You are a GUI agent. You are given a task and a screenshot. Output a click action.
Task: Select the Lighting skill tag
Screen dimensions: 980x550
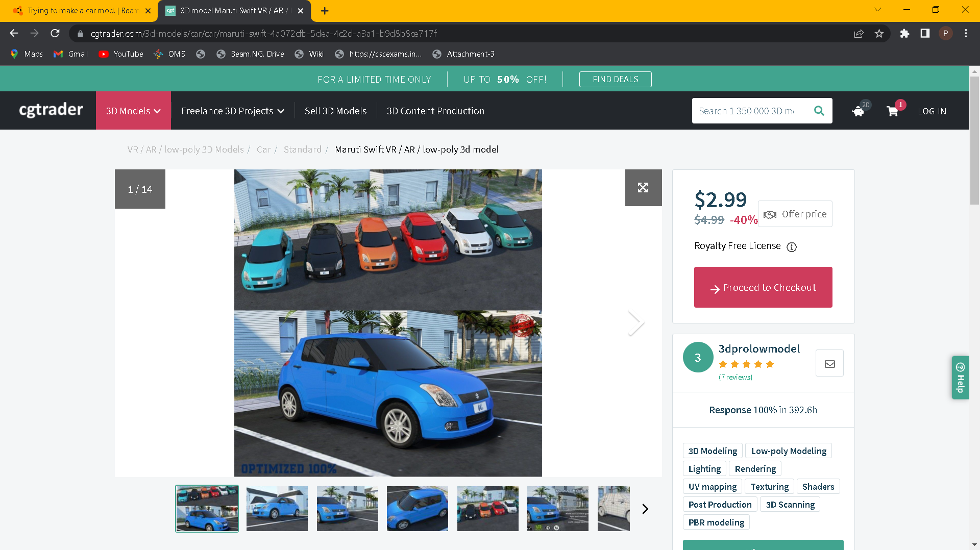[704, 469]
